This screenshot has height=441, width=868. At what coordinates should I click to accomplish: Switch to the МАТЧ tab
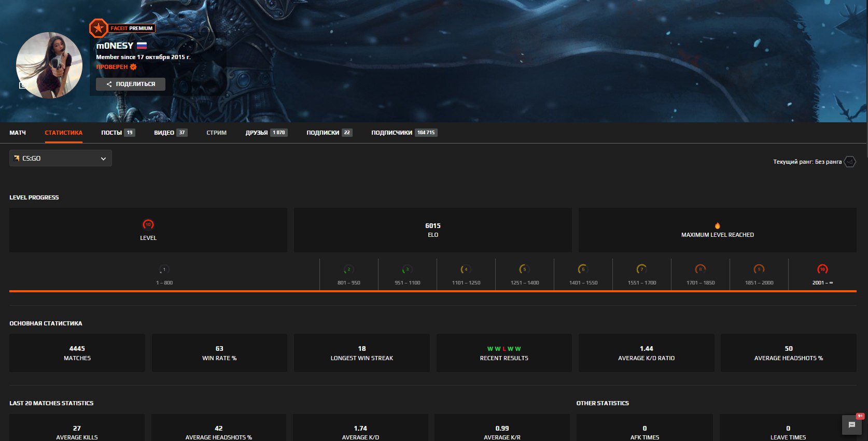(18, 133)
